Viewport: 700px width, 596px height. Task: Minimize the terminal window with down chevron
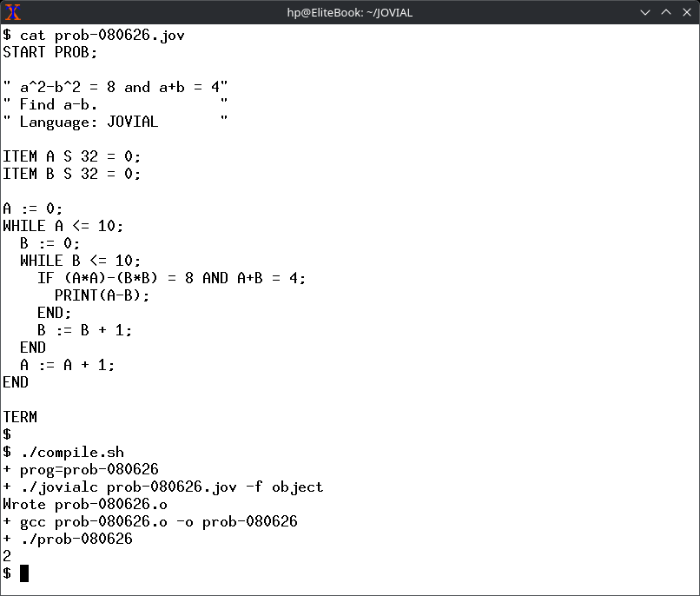(645, 12)
